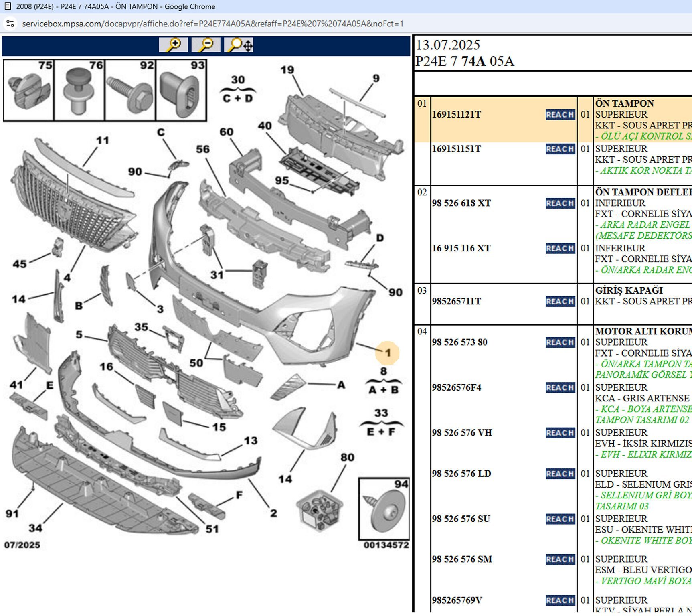Click callout number 80 for hardware kit
The width and height of the screenshot is (692, 616).
pos(347,458)
